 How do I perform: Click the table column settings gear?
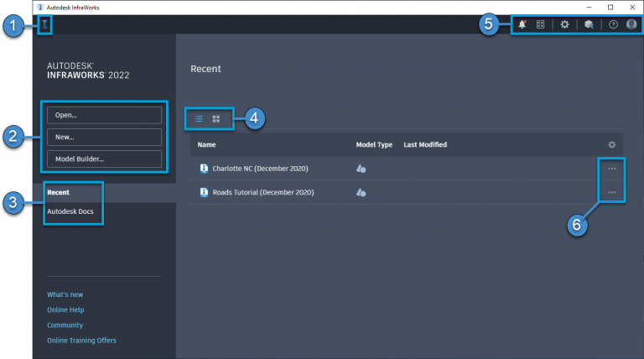[611, 144]
